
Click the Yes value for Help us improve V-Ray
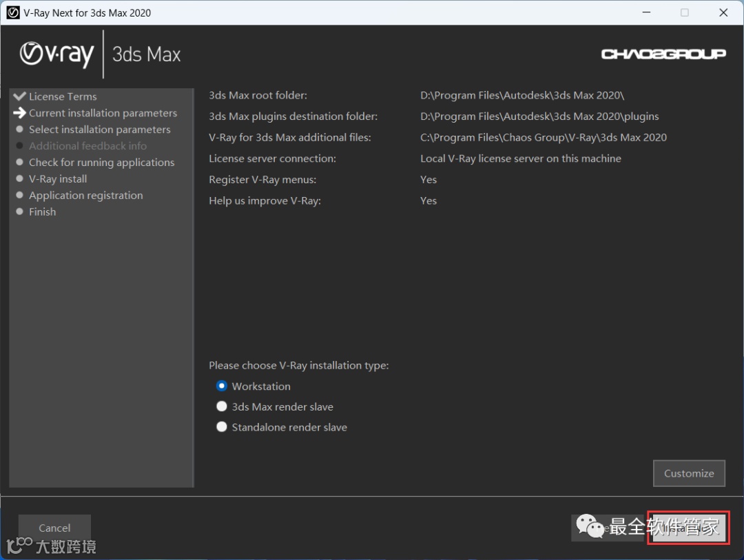[x=428, y=200]
